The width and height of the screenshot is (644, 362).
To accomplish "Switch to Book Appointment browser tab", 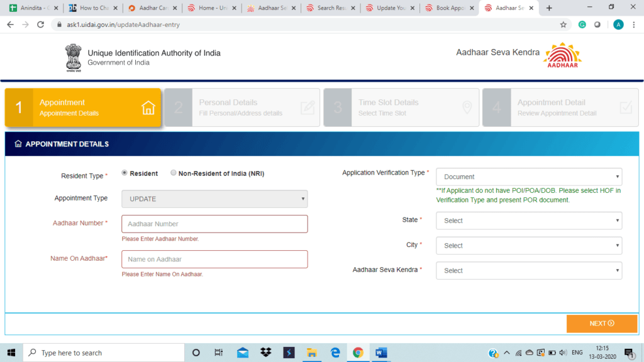I will 449,8.
